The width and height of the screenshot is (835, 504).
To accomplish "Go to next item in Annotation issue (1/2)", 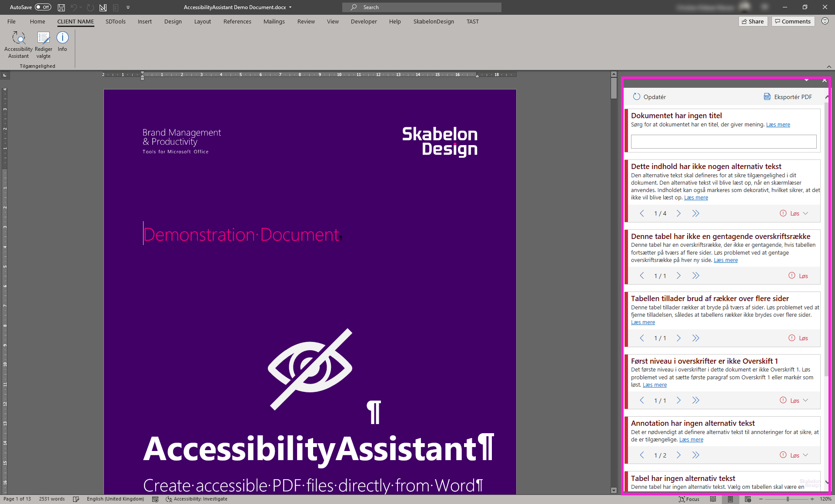I will (678, 455).
